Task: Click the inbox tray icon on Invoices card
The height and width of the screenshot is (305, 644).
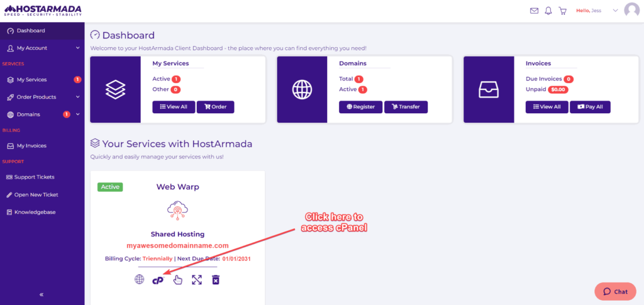Action: click(x=489, y=89)
